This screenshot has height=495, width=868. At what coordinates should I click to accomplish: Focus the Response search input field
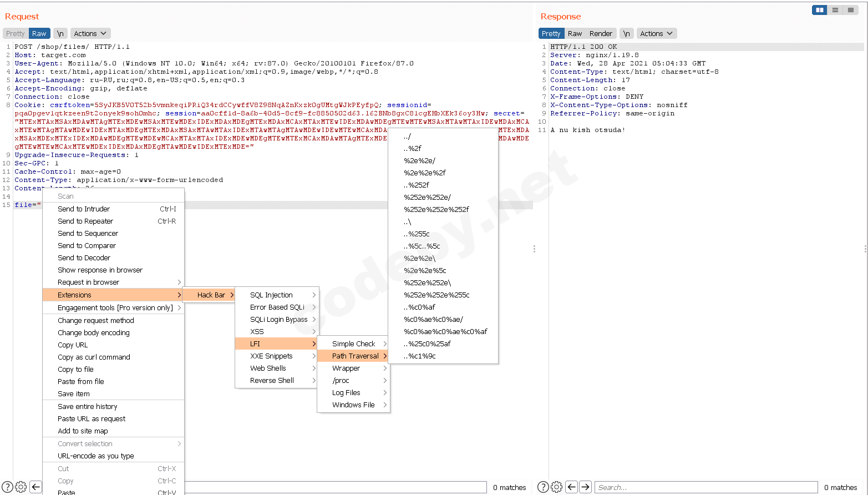pos(704,487)
